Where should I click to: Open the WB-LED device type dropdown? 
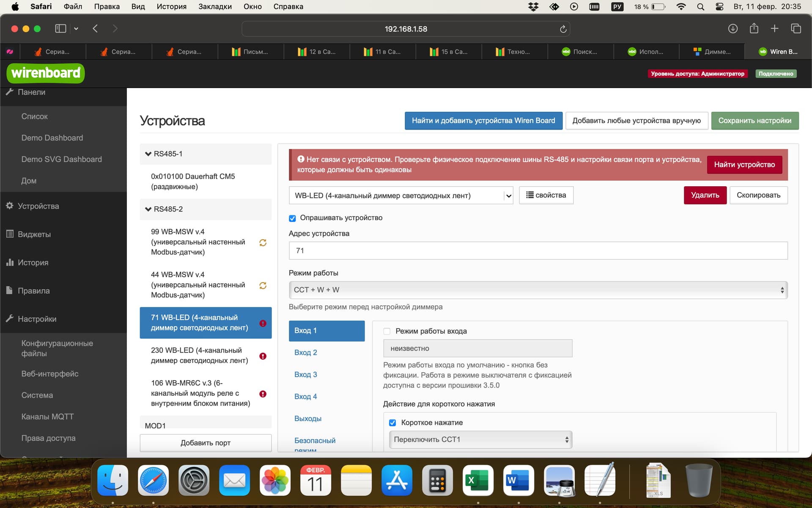[x=401, y=196]
